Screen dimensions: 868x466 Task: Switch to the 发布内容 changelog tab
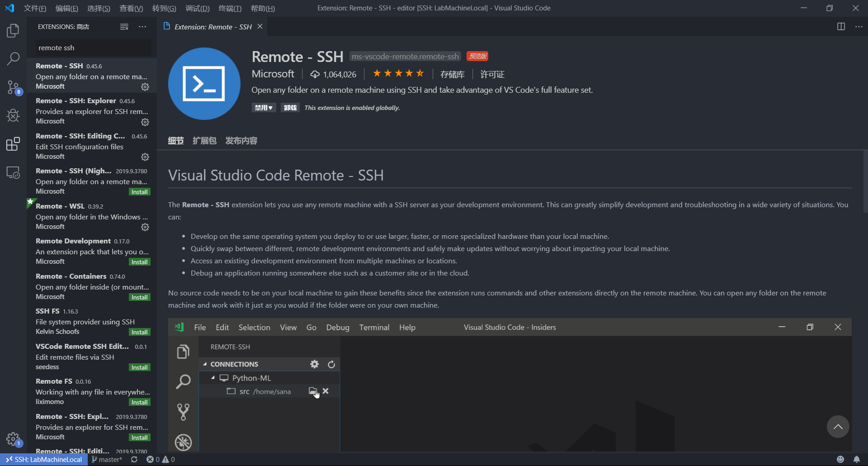tap(241, 141)
